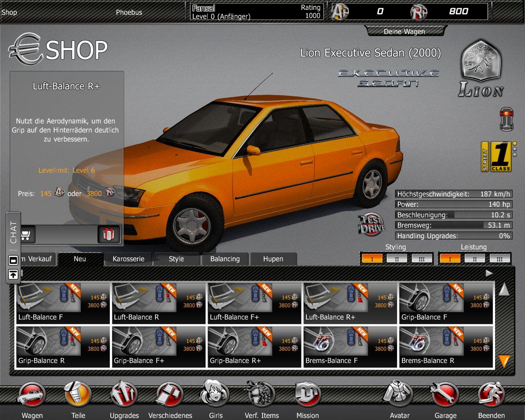
Task: Open the Upgrades icon in the bottom bar
Action: pyautogui.click(x=124, y=395)
